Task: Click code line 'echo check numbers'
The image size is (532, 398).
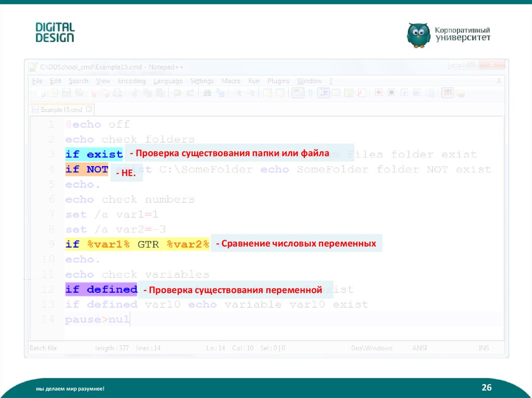Action: click(130, 199)
